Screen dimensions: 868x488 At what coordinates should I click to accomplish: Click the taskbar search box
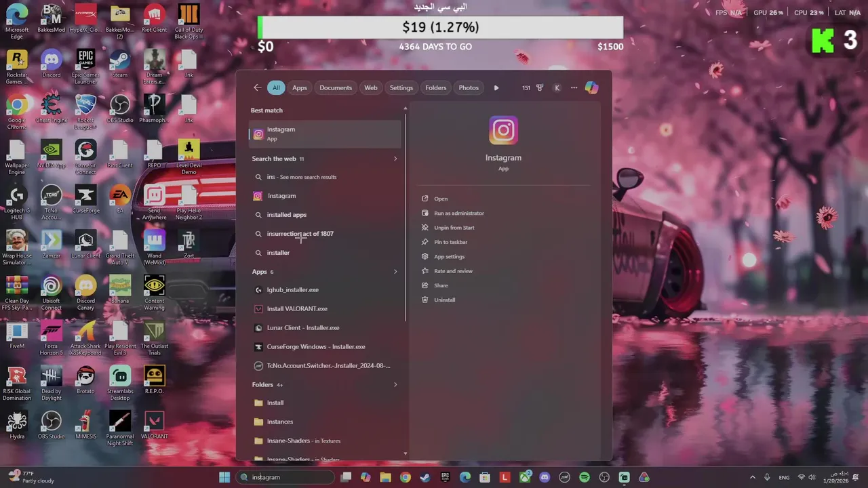285,477
